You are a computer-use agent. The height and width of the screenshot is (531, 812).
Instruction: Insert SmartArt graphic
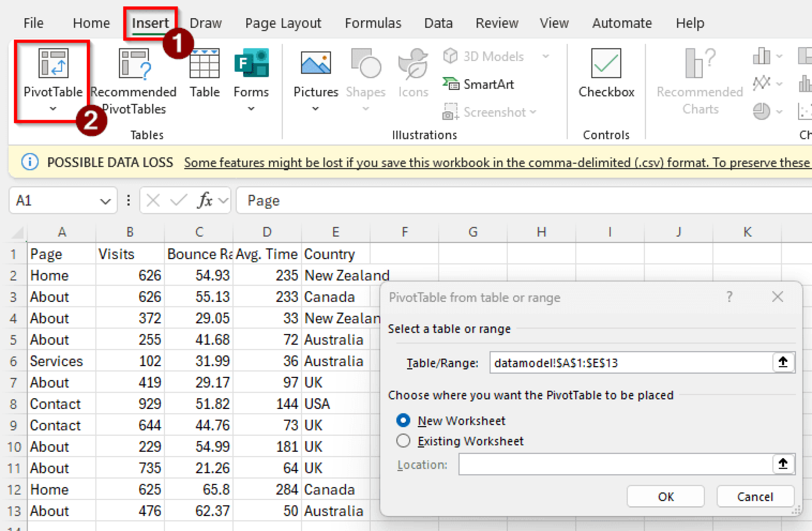coord(479,84)
